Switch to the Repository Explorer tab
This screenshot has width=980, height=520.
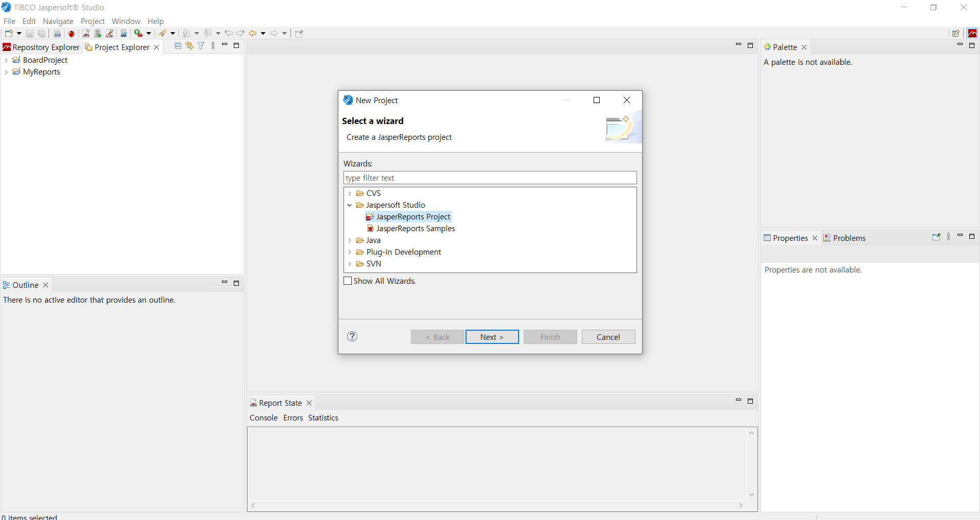pyautogui.click(x=41, y=47)
